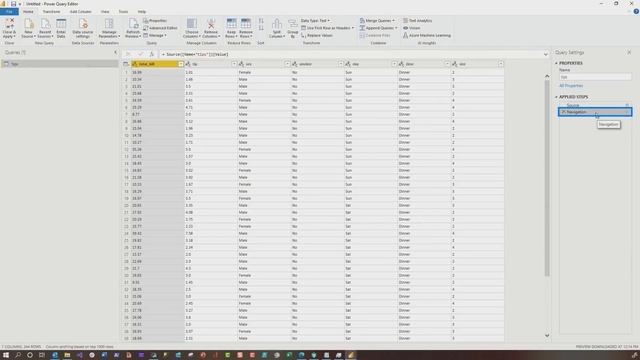Viewport: 640px width, 360px height.
Task: Open the total_bill column filter dropdown
Action: click(181, 64)
